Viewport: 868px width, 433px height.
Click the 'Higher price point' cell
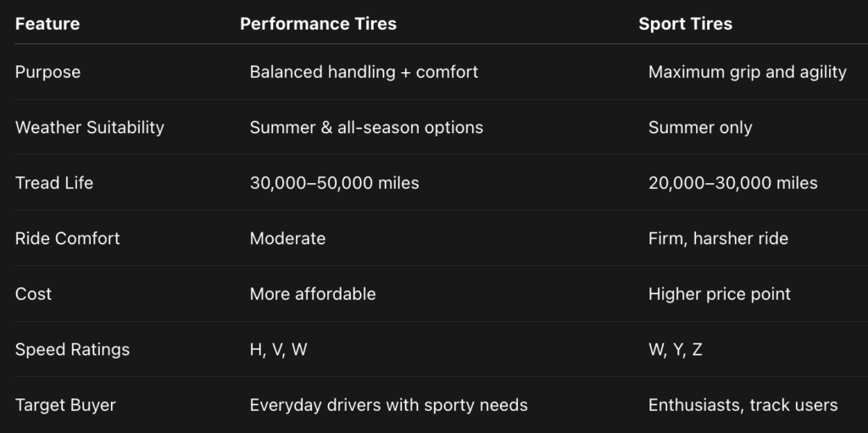point(719,294)
